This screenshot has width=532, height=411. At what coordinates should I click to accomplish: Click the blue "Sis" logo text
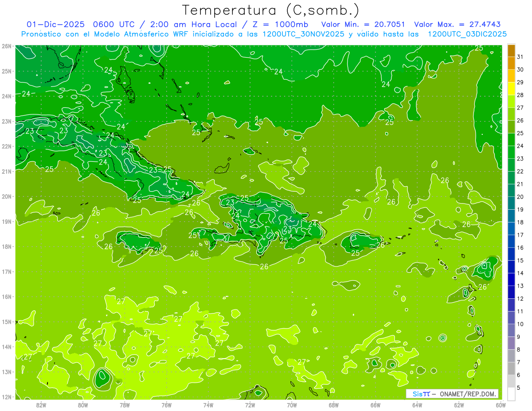(418, 394)
